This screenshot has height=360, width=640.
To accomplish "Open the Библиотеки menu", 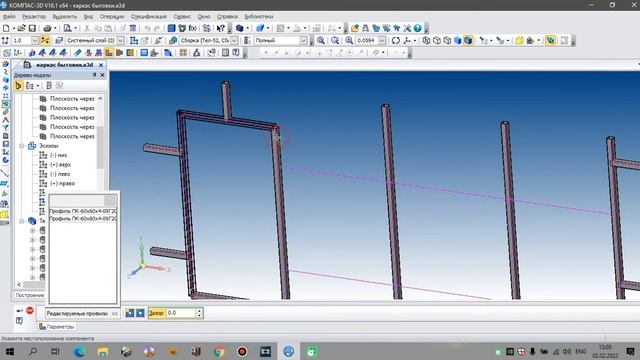I will tap(259, 17).
